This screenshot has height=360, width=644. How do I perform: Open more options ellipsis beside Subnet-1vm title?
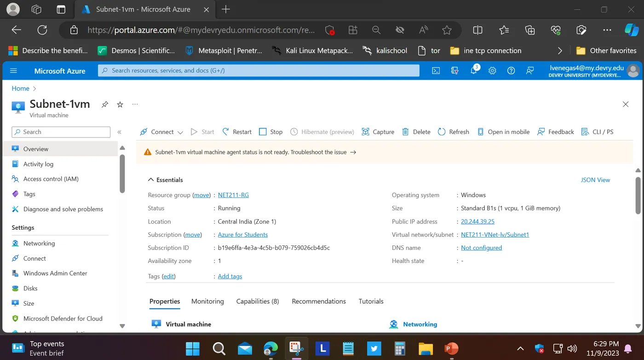pos(135,104)
